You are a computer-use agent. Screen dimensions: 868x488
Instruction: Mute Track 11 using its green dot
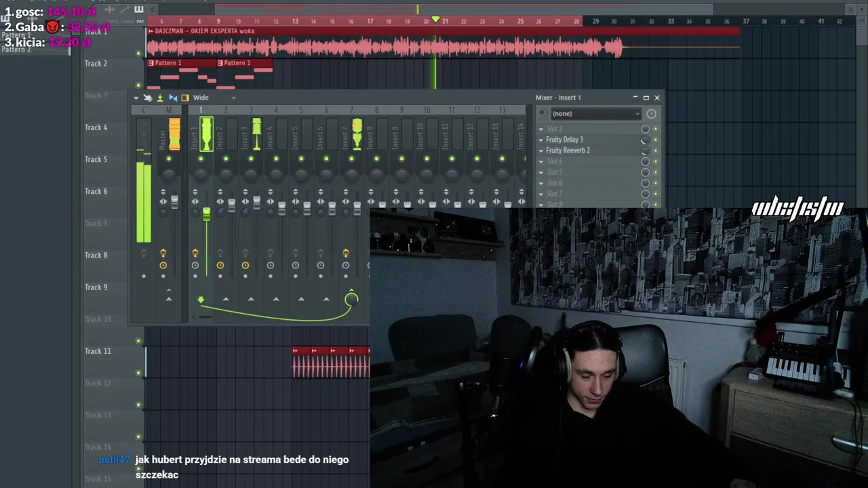(139, 373)
